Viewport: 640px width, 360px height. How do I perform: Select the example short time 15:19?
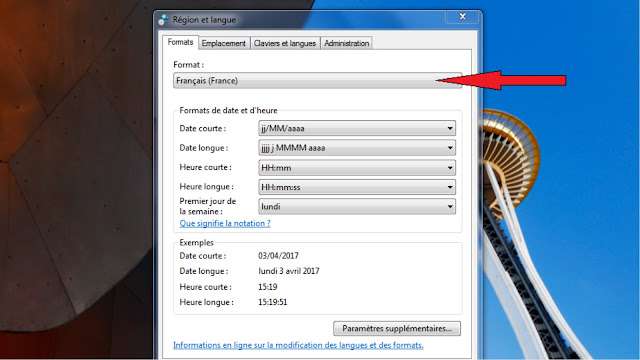pyautogui.click(x=267, y=287)
